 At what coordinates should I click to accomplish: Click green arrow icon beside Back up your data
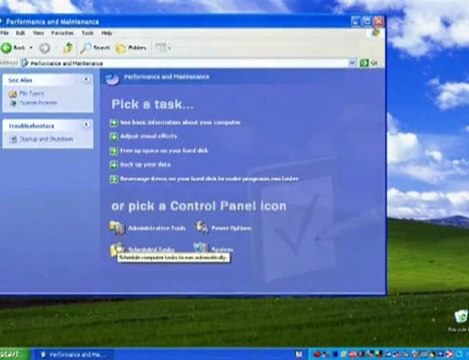(114, 165)
